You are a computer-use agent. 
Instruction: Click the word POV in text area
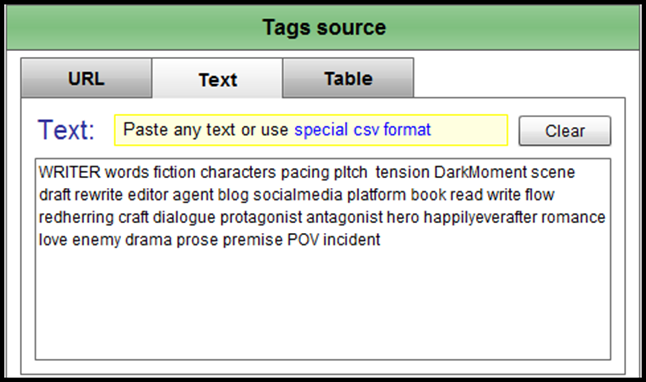(303, 240)
